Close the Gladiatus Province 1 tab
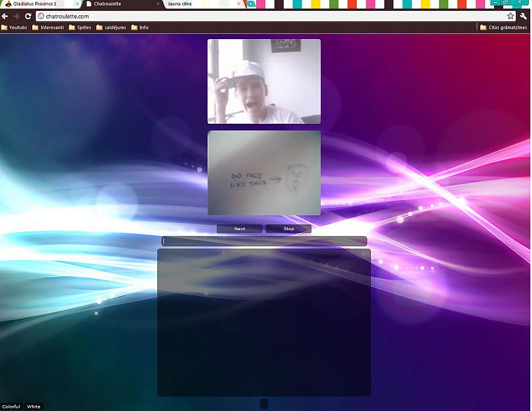The width and height of the screenshot is (532, 411). [77, 4]
